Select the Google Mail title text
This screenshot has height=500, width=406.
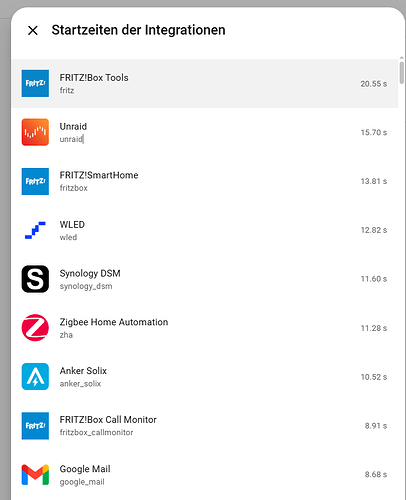tap(85, 469)
